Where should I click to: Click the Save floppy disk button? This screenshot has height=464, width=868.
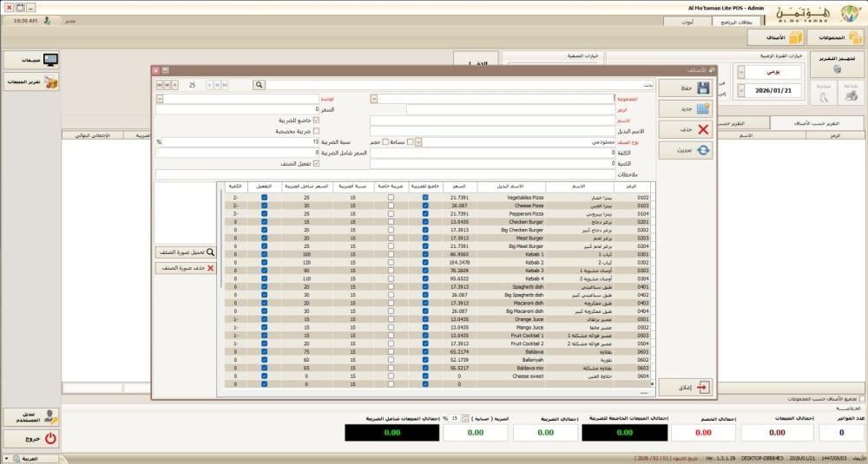click(686, 88)
